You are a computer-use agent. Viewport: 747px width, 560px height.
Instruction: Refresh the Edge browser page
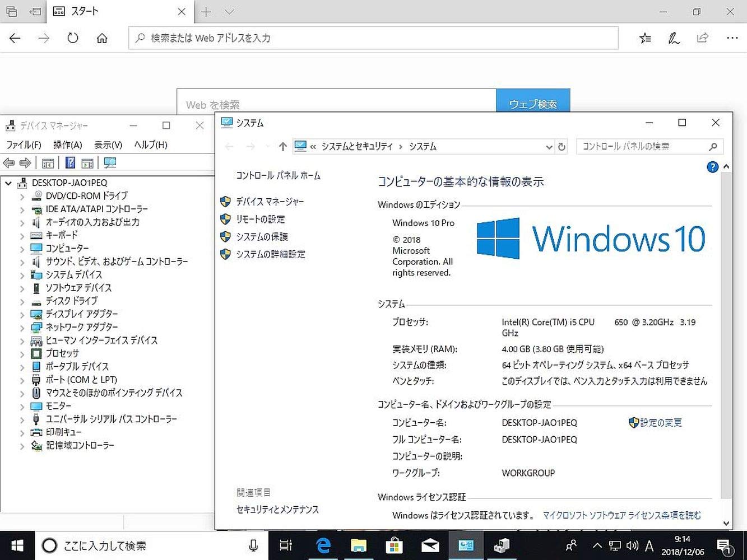coord(73,38)
